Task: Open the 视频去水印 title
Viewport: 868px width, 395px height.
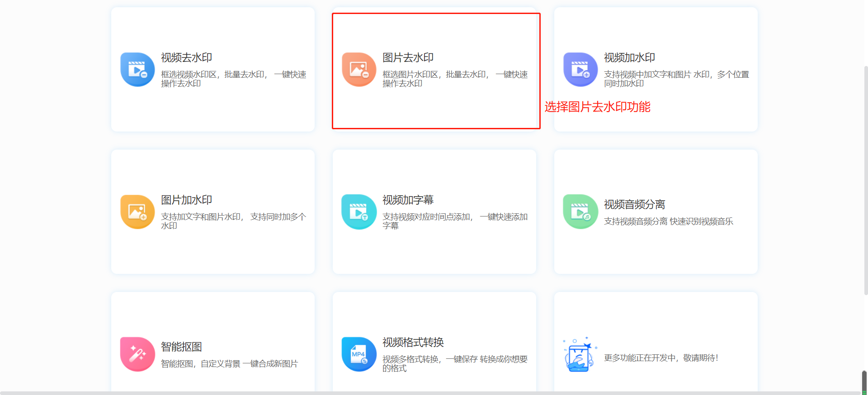Action: [186, 58]
